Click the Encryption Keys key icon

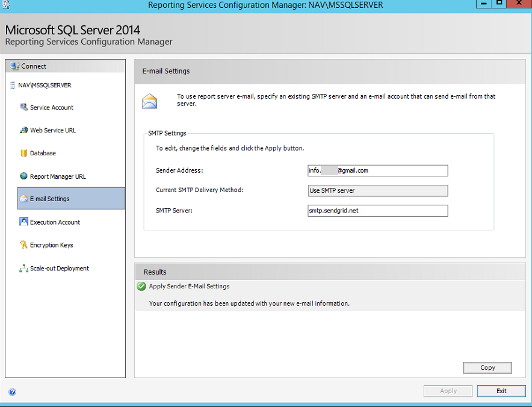click(x=24, y=245)
